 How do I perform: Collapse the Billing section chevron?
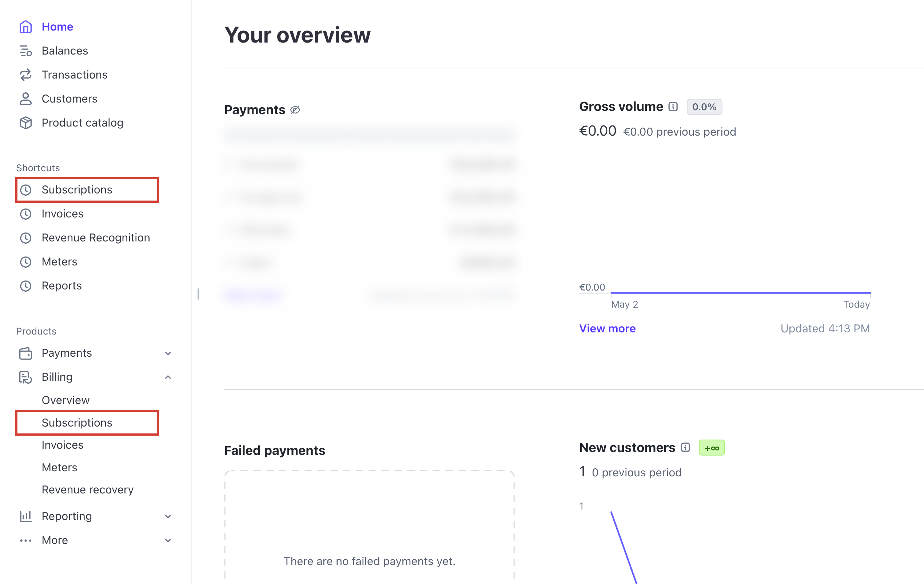[x=168, y=377]
